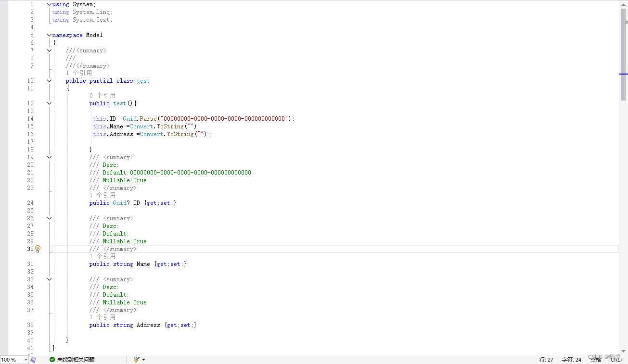Click the green 未找到相关问题 status check icon
This screenshot has width=628, height=364.
click(x=52, y=359)
